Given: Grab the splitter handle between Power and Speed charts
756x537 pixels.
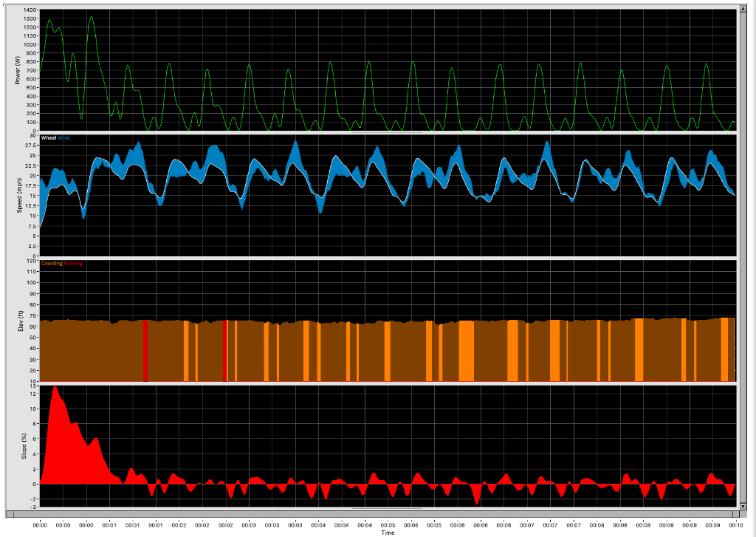Looking at the screenshot, I should [387, 133].
